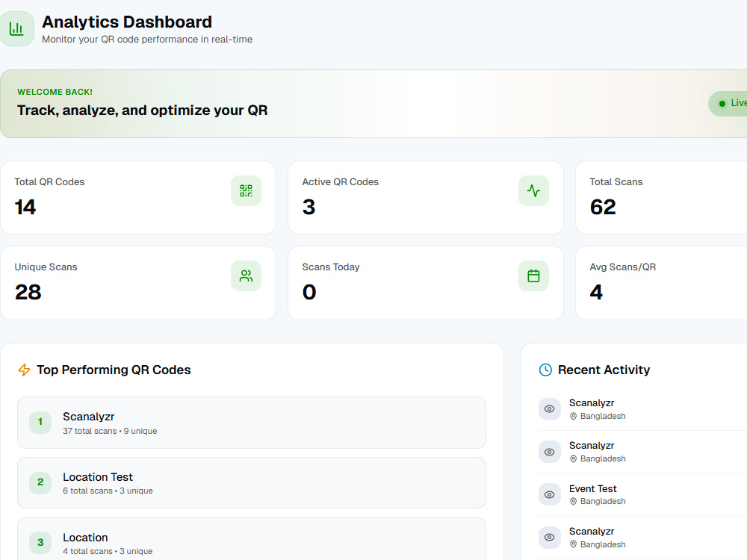This screenshot has height=560, width=747.
Task: Click the eye icon of the first Scanalyzr activity
Action: pyautogui.click(x=549, y=409)
